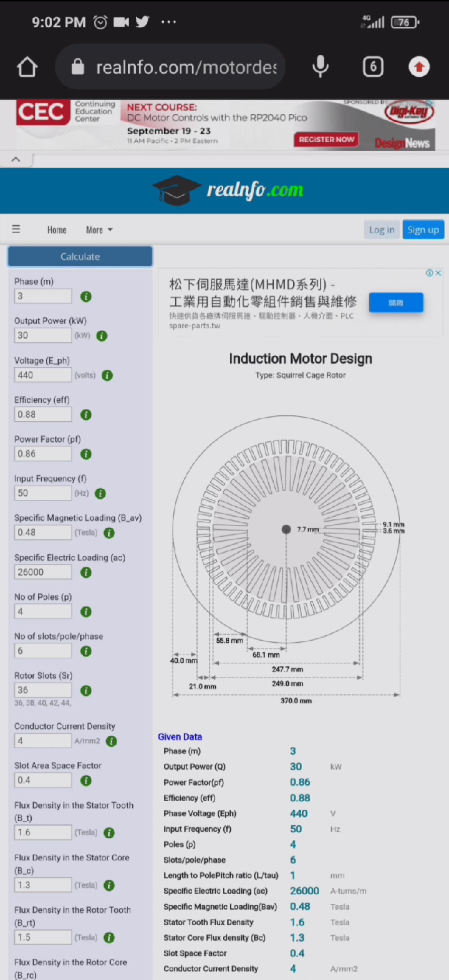This screenshot has height=980, width=449.
Task: Click info icon beside Stator Tooth flux density
Action: (109, 833)
